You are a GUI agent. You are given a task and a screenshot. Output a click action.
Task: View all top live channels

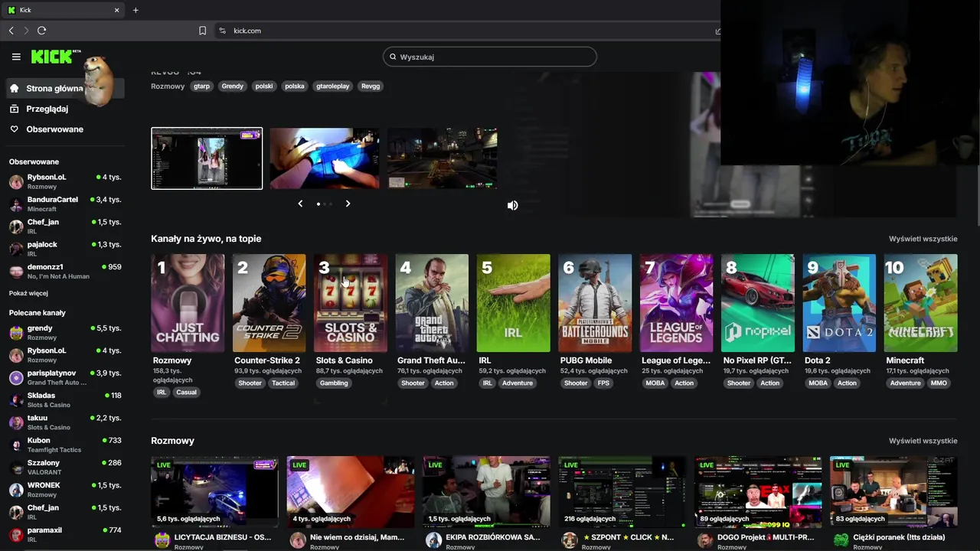(x=923, y=239)
